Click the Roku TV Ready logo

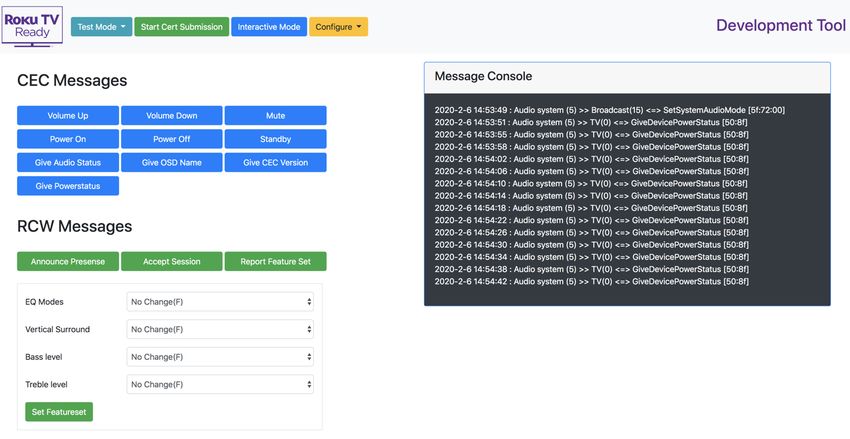pyautogui.click(x=32, y=26)
